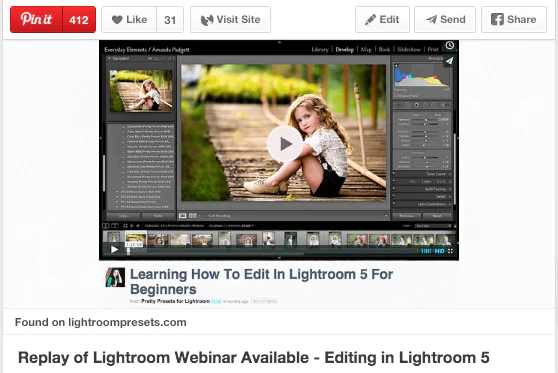
Task: Click the red Pin it button
Action: (x=36, y=19)
